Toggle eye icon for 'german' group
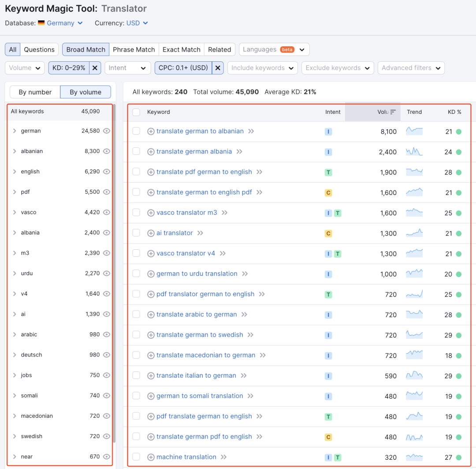The width and height of the screenshot is (476, 469). [x=107, y=131]
